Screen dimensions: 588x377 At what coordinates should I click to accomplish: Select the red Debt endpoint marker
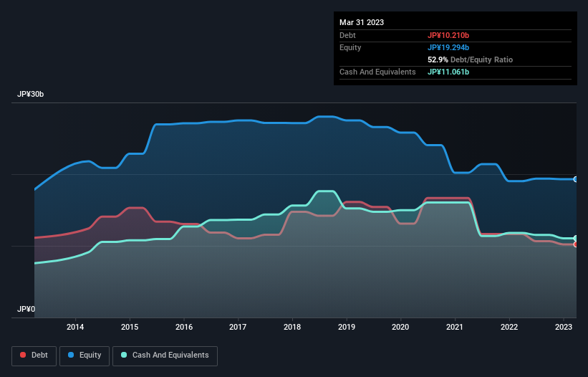576,244
